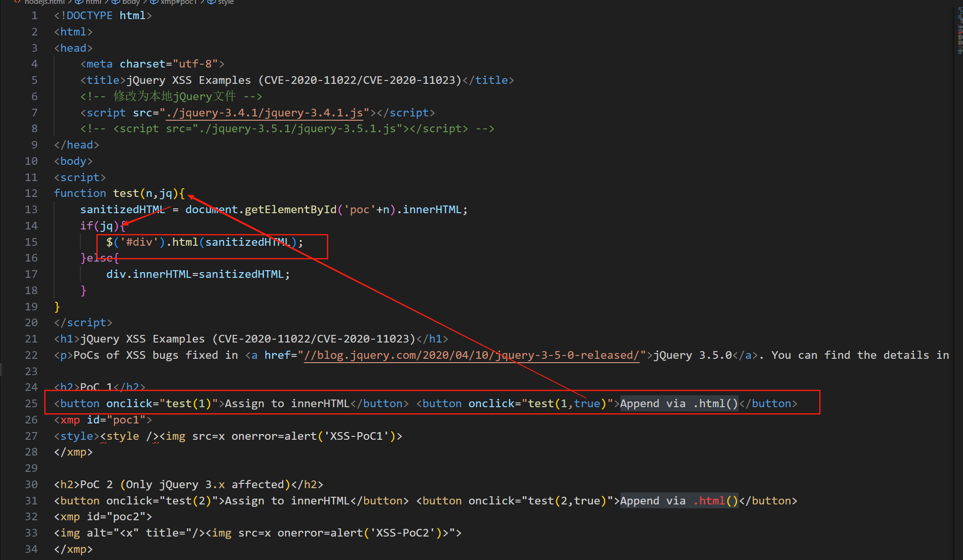
Task: Click the function keyword on line 12
Action: coord(80,194)
